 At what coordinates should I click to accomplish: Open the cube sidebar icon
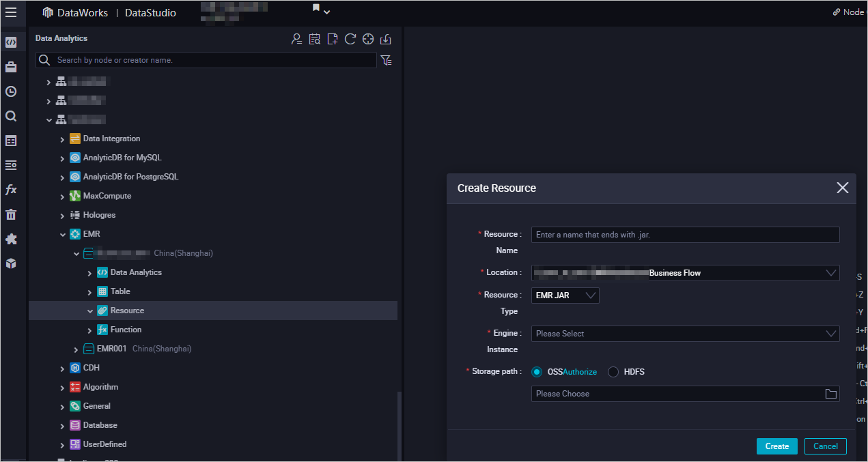click(x=11, y=263)
